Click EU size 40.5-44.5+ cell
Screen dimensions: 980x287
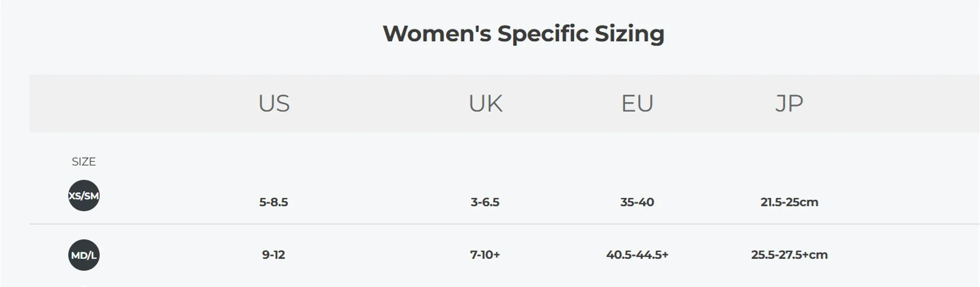(x=637, y=255)
